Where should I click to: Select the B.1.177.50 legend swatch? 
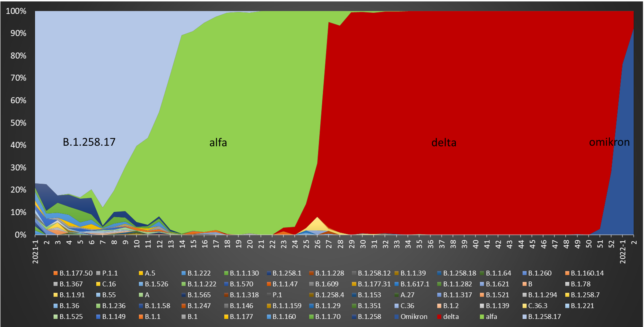(56, 273)
